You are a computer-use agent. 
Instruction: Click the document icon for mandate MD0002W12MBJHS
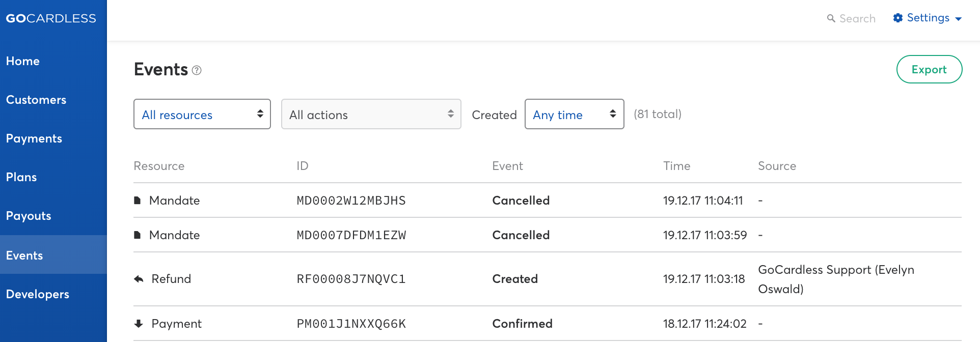coord(137,201)
